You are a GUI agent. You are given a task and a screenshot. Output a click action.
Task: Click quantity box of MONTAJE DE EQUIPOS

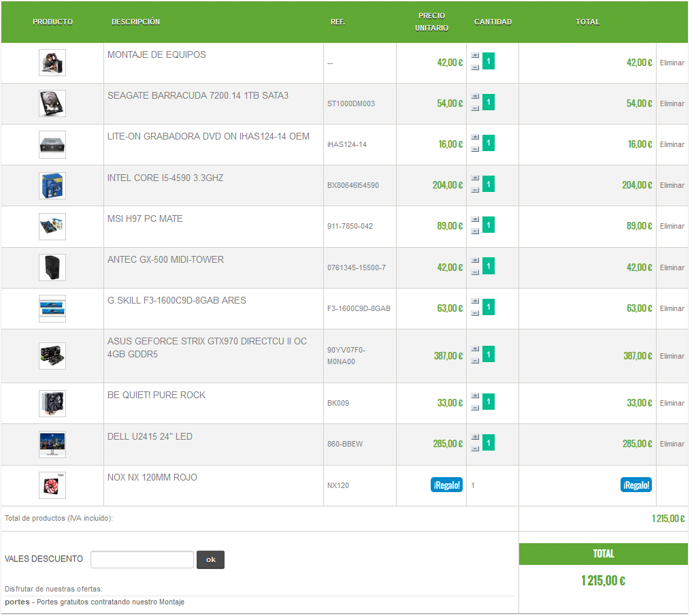[490, 61]
